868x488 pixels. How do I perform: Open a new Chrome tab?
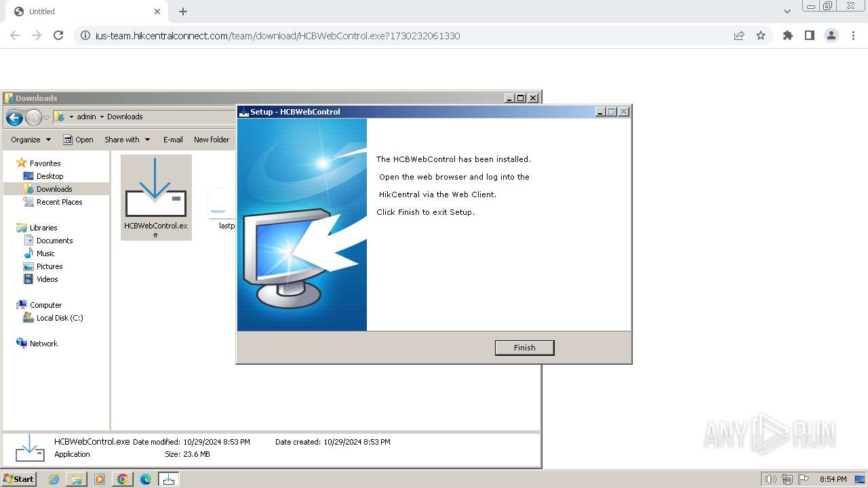tap(183, 12)
